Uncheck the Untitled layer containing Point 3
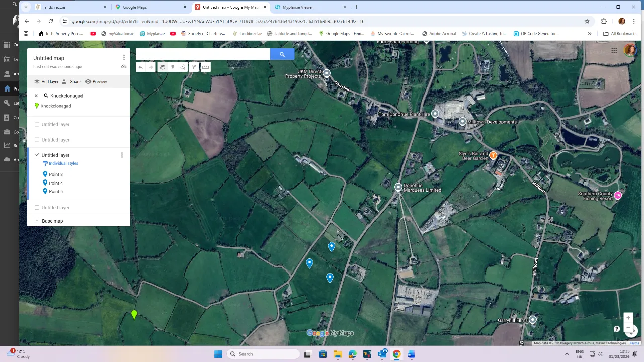Image resolution: width=644 pixels, height=362 pixels. (x=37, y=155)
